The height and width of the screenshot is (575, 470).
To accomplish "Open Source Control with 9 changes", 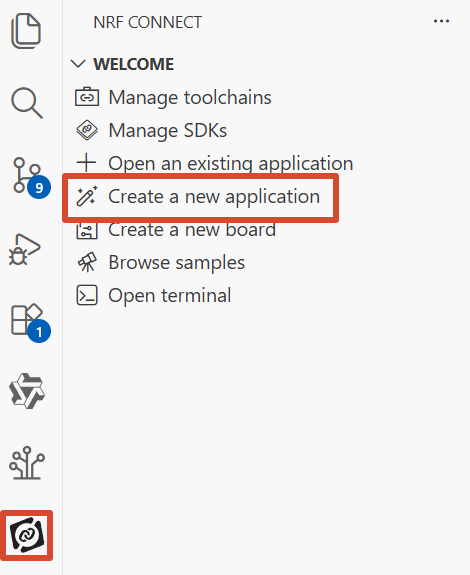I will click(x=30, y=178).
